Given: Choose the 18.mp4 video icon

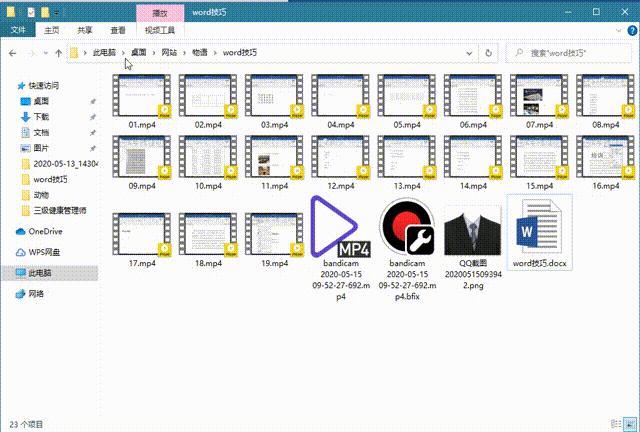Looking at the screenshot, I should coord(208,235).
